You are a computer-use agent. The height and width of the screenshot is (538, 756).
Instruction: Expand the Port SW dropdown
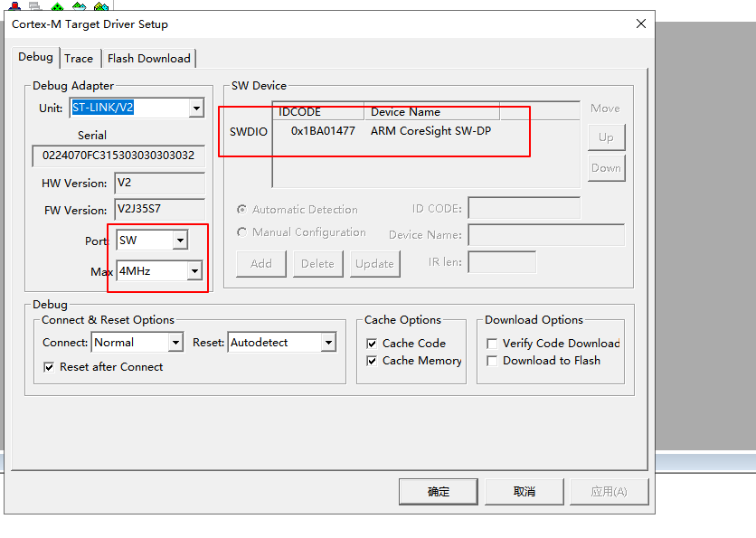pos(180,241)
